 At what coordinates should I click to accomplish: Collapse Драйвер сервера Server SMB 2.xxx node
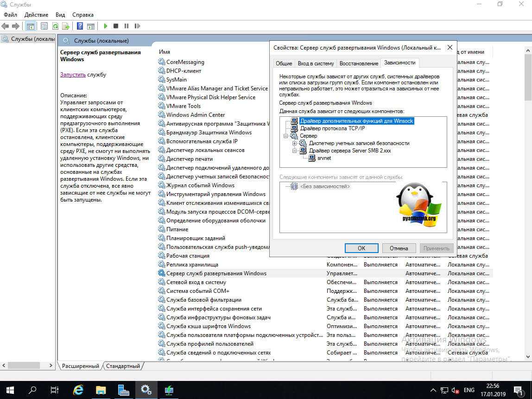click(294, 151)
